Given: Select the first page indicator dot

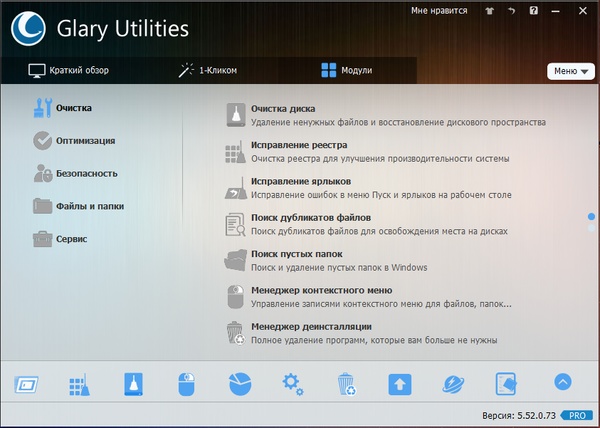Looking at the screenshot, I should pos(591,217).
